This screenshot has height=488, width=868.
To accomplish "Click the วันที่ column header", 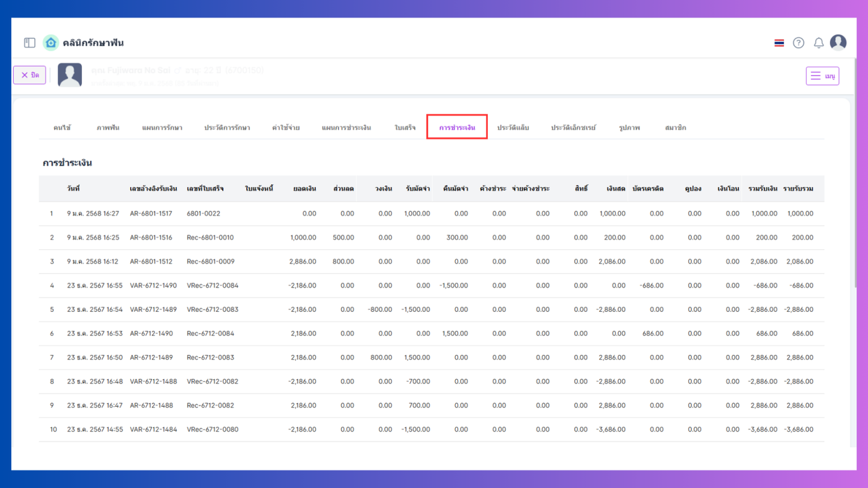I will pos(73,189).
